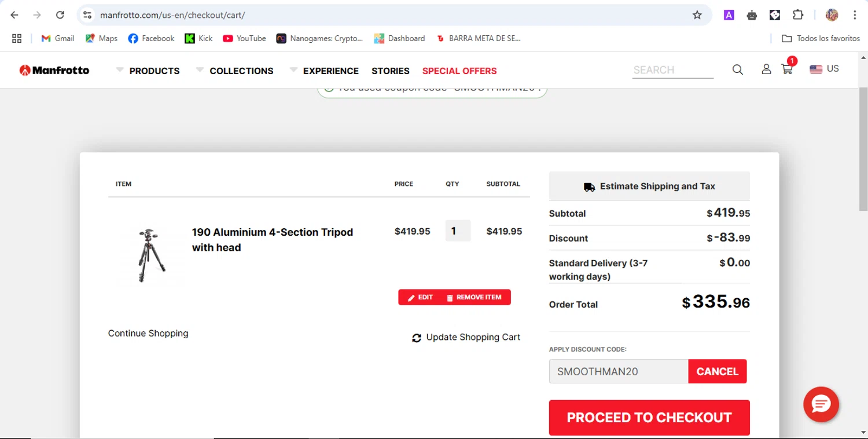Viewport: 868px width, 439px height.
Task: Open 190 Aluminium 4-Section Tripod link
Action: (273, 240)
